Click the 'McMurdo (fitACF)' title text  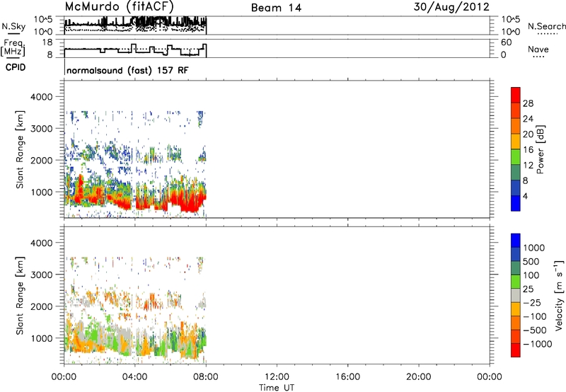(119, 7)
